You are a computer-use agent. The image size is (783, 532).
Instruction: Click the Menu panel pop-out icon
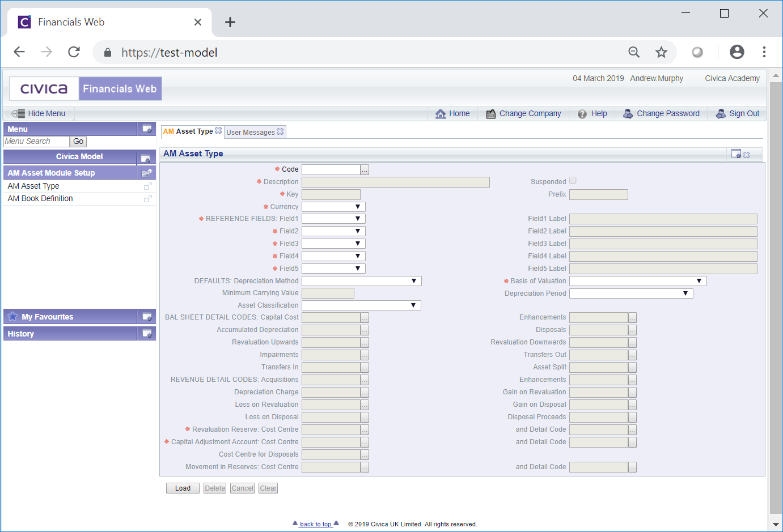[147, 129]
